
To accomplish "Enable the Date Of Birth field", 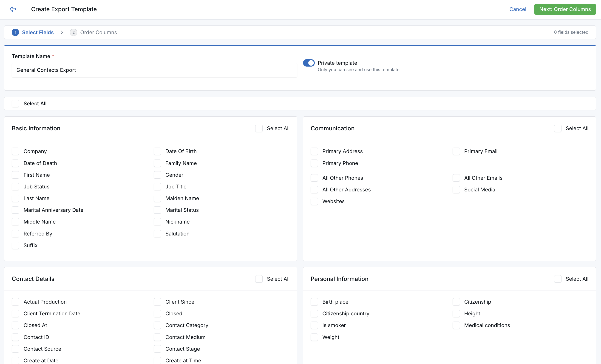I will click(157, 151).
